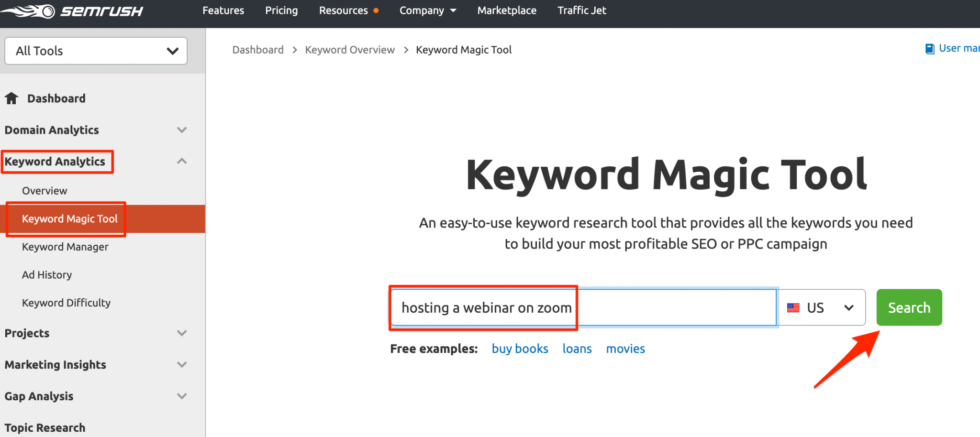Click the 'buy books' free example
This screenshot has height=437, width=980.
click(520, 349)
